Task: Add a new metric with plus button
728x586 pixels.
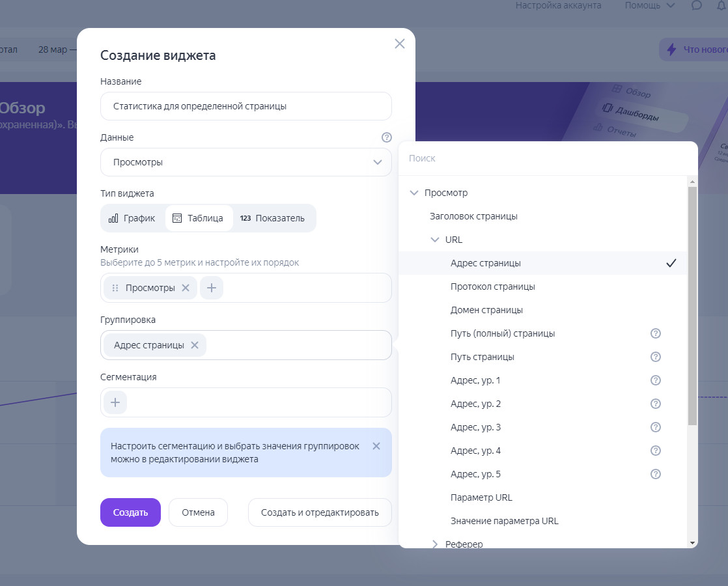Action: tap(212, 288)
